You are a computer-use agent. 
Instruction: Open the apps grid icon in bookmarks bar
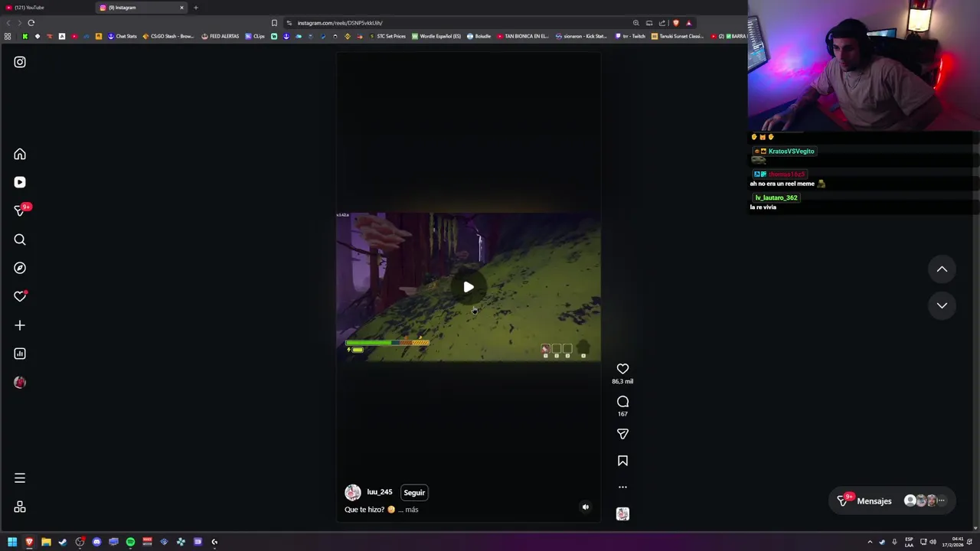8,36
